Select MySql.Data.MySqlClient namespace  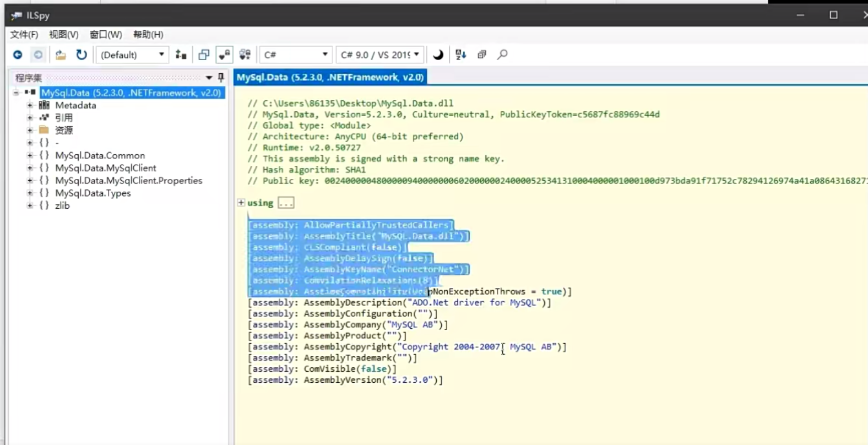coord(106,168)
